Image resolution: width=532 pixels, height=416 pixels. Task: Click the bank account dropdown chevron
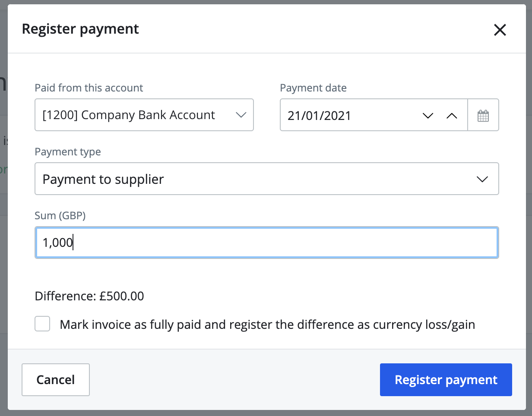pos(242,115)
